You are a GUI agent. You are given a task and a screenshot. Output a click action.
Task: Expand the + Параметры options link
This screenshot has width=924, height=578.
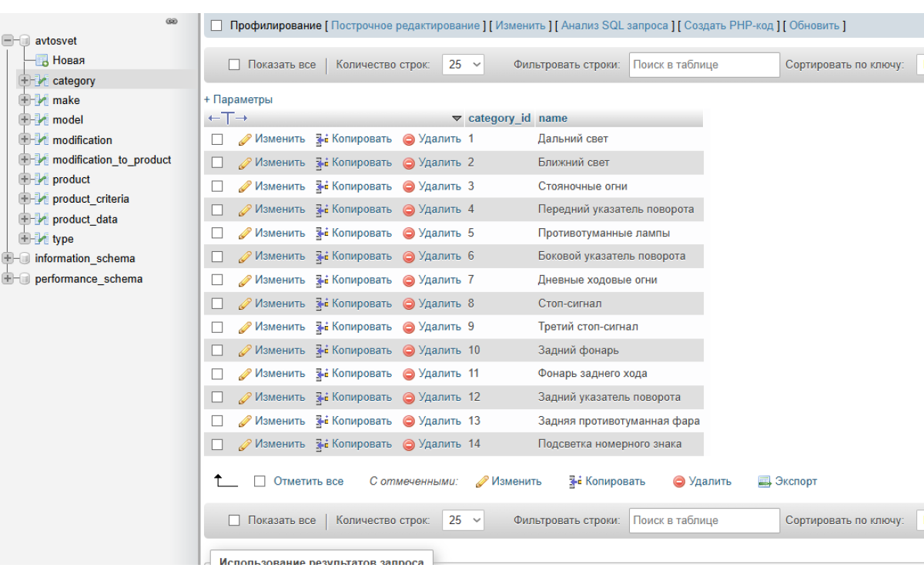point(238,99)
